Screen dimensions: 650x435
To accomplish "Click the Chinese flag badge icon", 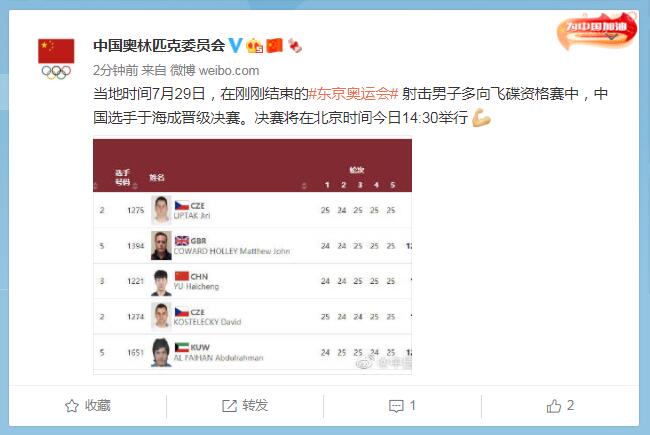I will (x=274, y=45).
